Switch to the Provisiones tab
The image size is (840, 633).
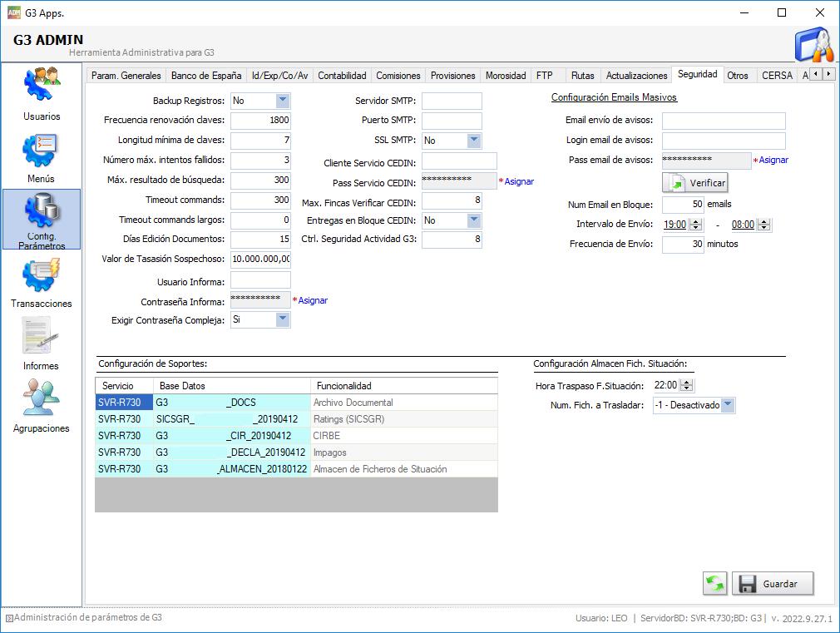pyautogui.click(x=452, y=76)
